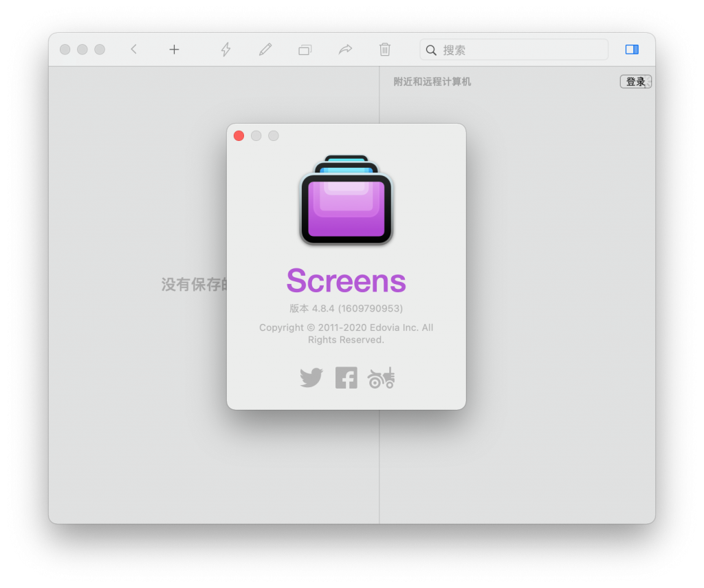Add a new screen with plus icon
The width and height of the screenshot is (704, 588).
pyautogui.click(x=174, y=50)
